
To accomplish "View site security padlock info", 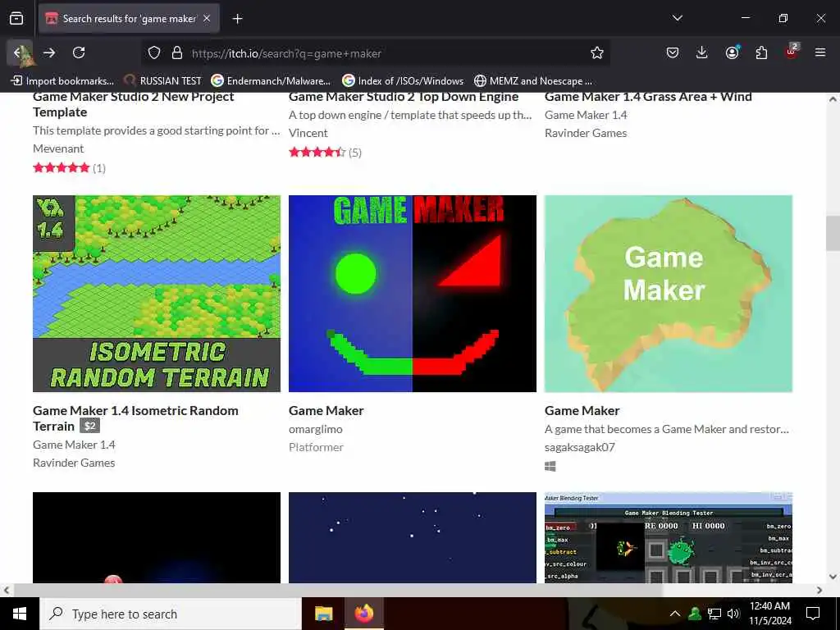I will coord(177,53).
